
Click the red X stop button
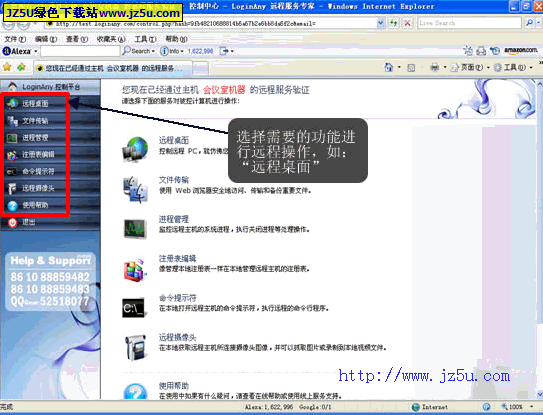tap(408, 23)
